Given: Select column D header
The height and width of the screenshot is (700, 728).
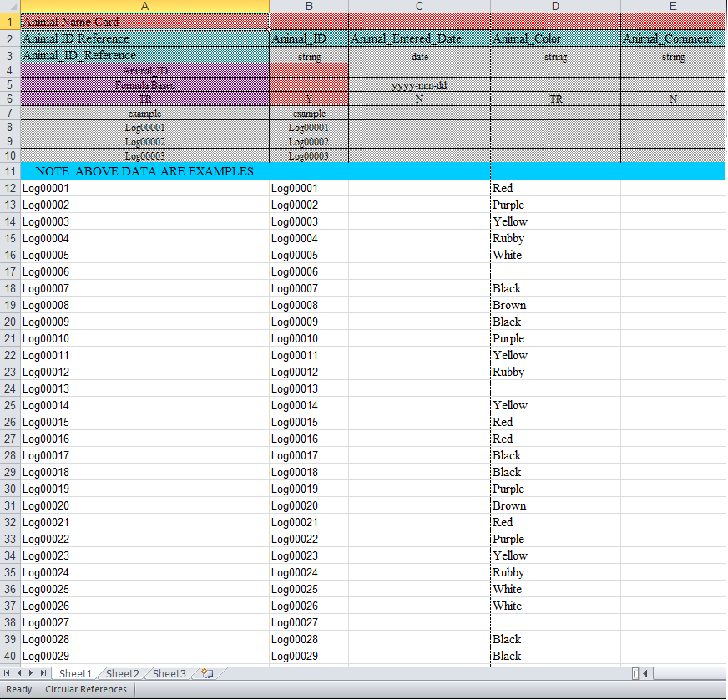Looking at the screenshot, I should coord(555,7).
